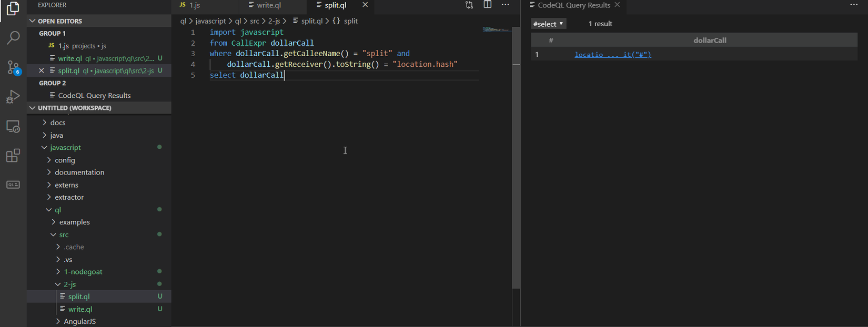This screenshot has width=868, height=327.
Task: Open CodeQL results panel More Actions menu
Action: click(854, 5)
